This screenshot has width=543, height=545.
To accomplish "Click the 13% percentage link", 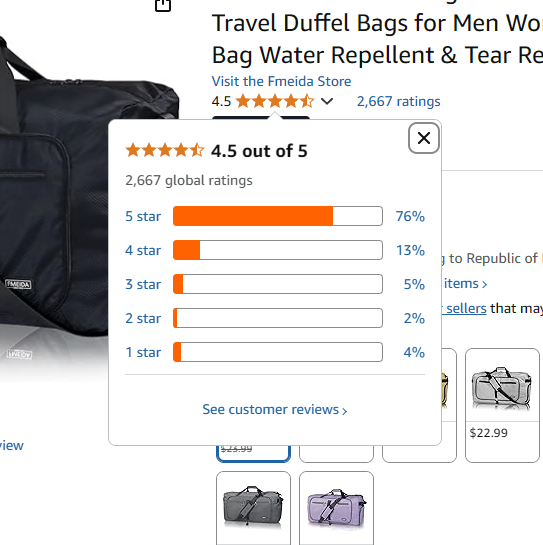I will (x=410, y=250).
